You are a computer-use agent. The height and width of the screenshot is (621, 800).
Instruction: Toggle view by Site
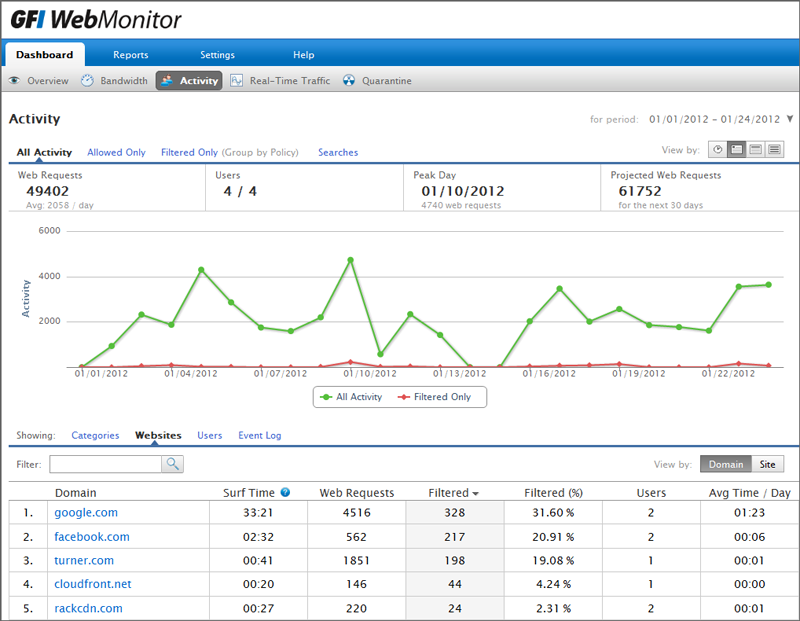(x=767, y=464)
